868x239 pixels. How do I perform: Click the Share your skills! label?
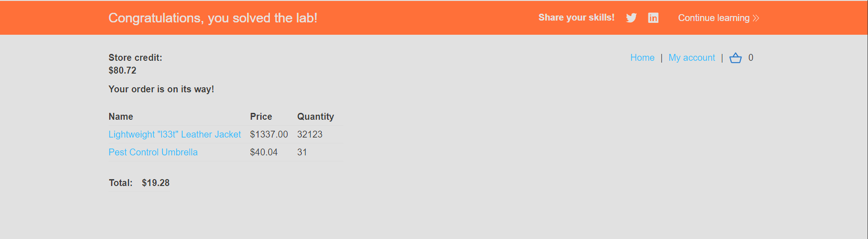point(576,17)
